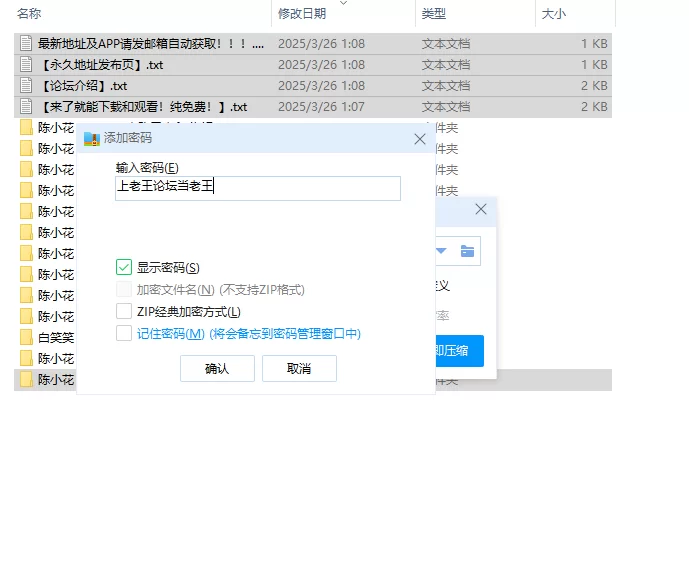Sort files by the 名称 column header
The height and width of the screenshot is (568, 689).
pyautogui.click(x=30, y=14)
